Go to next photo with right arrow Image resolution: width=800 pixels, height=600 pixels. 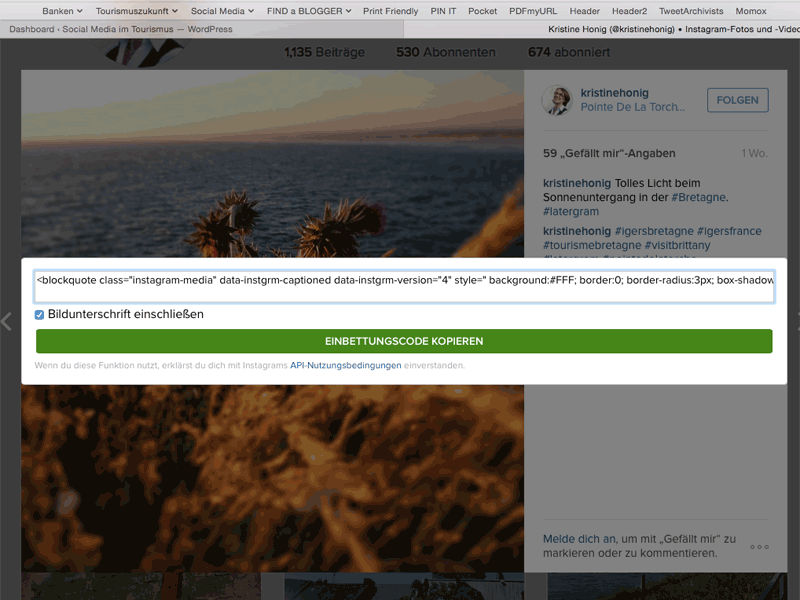coord(796,322)
